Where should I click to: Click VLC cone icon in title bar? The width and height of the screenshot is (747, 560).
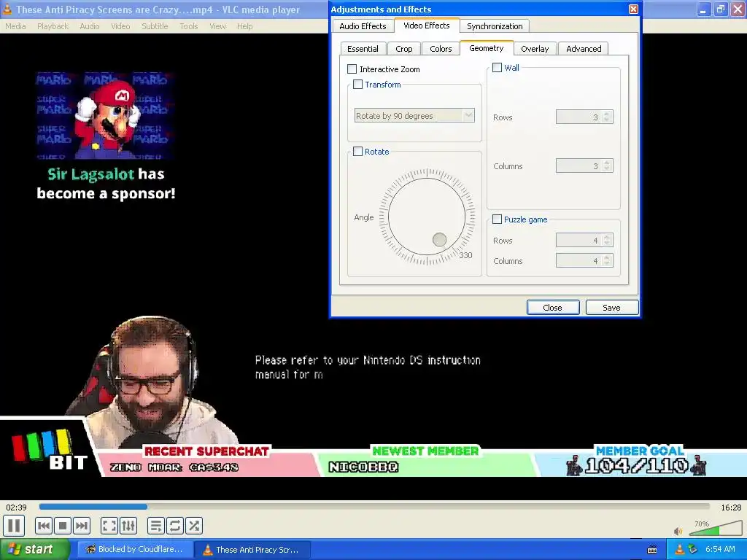pyautogui.click(x=7, y=9)
